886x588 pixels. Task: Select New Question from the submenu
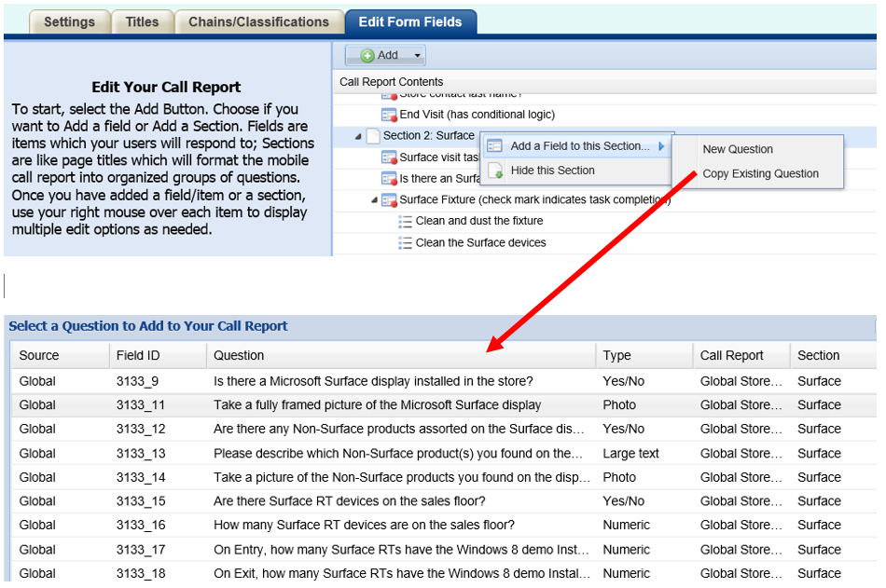[x=738, y=149]
